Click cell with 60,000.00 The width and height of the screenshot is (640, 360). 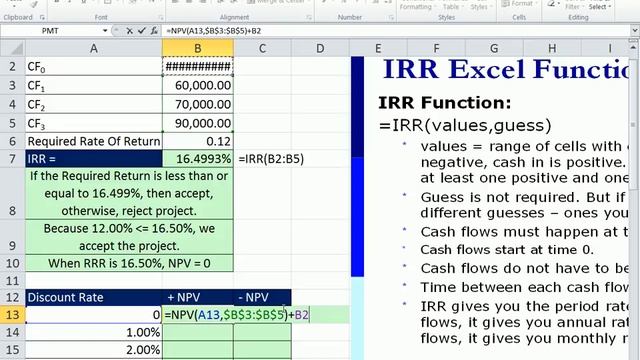tap(198, 85)
